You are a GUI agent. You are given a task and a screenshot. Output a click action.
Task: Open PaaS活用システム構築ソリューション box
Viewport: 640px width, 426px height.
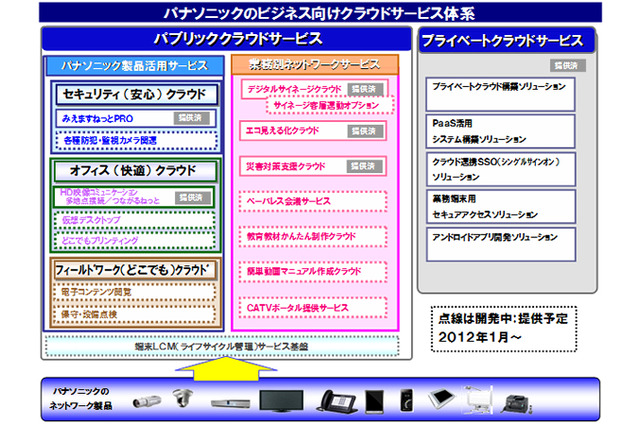point(500,131)
